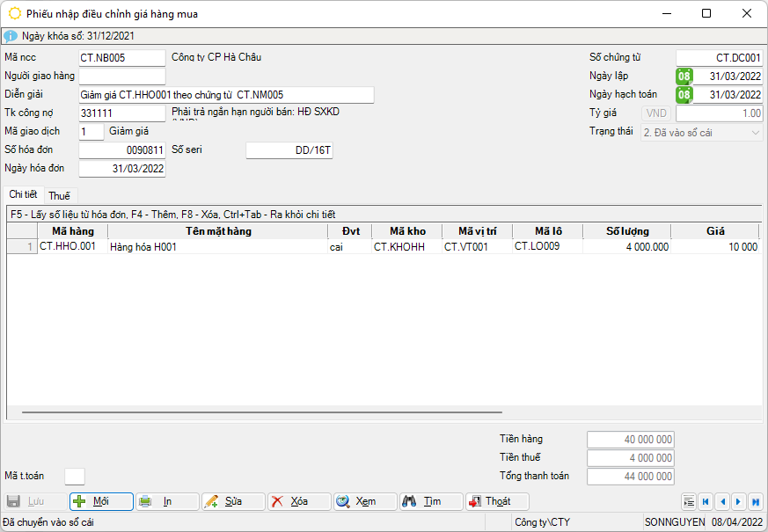This screenshot has height=532, width=768.
Task: Click the Mới (new voucher) button
Action: click(x=101, y=501)
